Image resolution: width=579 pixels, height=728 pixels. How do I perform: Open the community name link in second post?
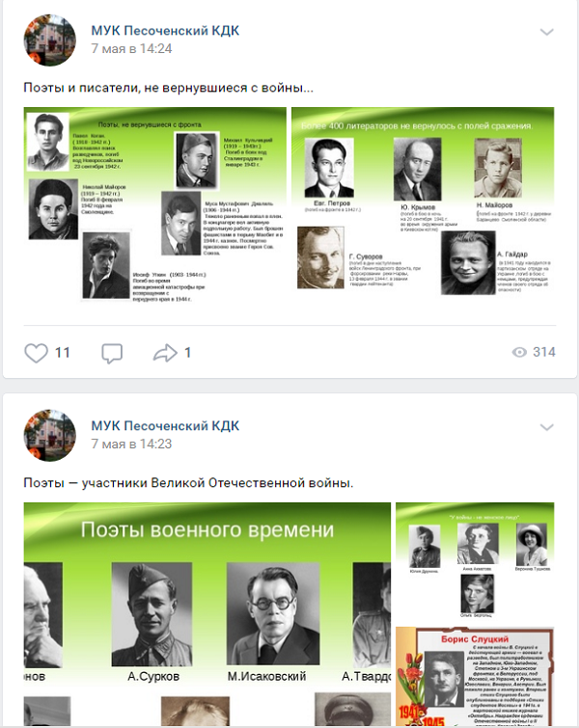[165, 426]
